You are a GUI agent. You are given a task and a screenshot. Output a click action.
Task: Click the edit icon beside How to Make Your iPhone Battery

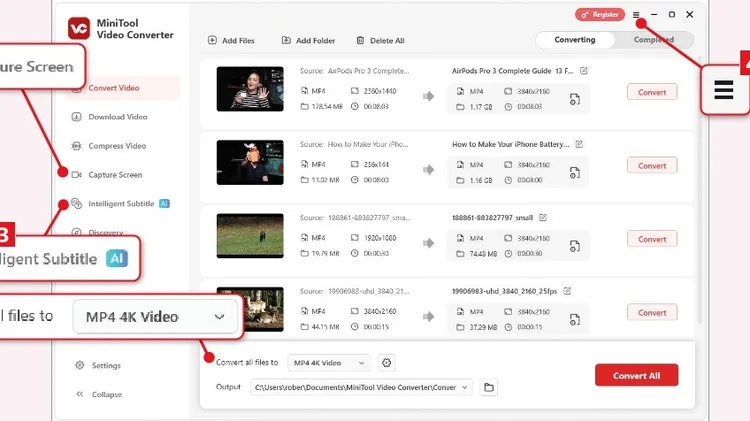(x=579, y=144)
